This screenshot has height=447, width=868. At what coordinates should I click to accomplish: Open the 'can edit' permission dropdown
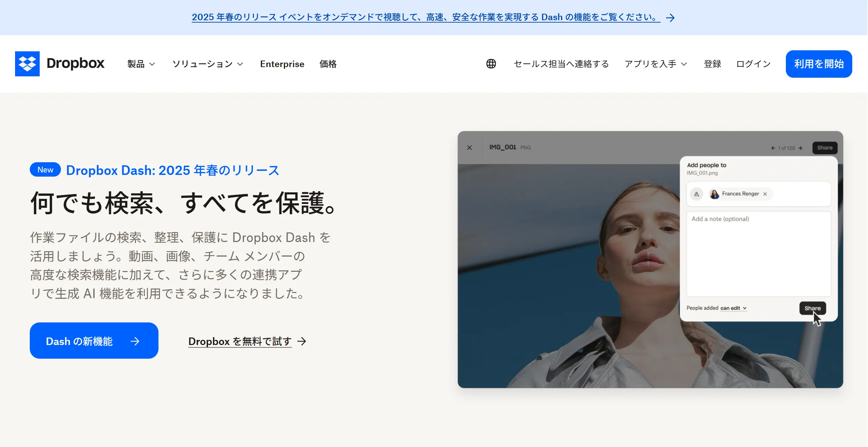733,308
